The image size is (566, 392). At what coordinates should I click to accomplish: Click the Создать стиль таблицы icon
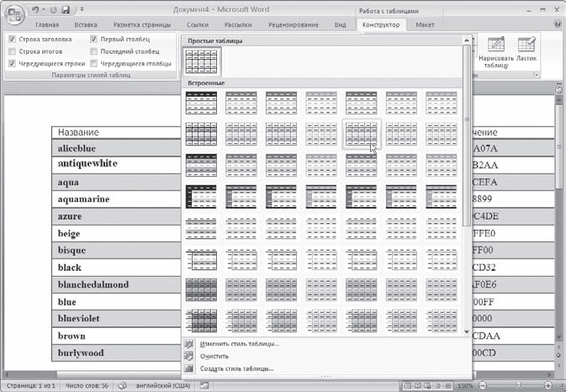pyautogui.click(x=188, y=368)
